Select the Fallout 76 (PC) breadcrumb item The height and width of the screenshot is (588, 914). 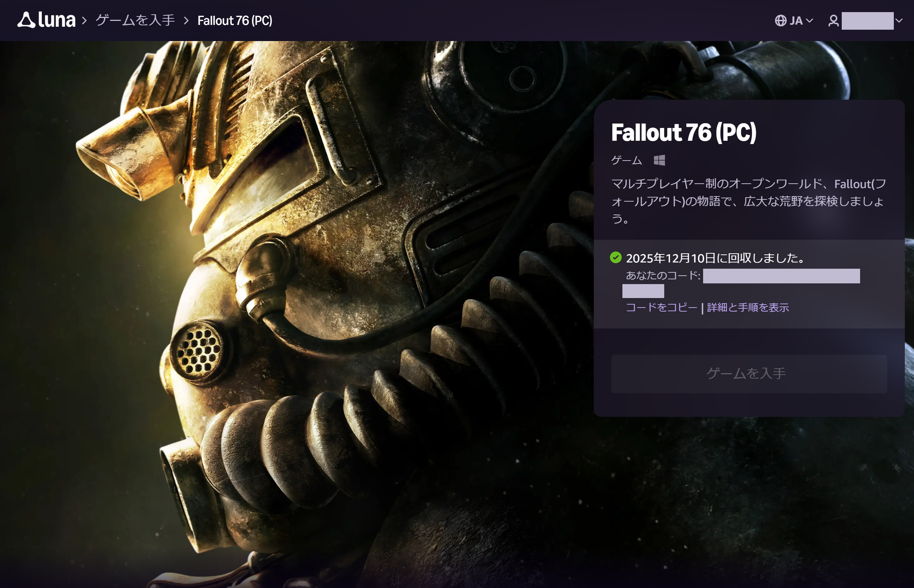click(x=234, y=21)
